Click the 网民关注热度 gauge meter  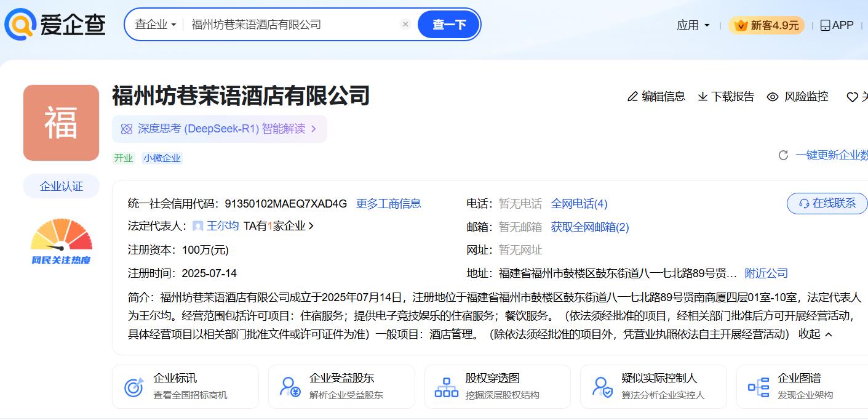click(x=61, y=241)
